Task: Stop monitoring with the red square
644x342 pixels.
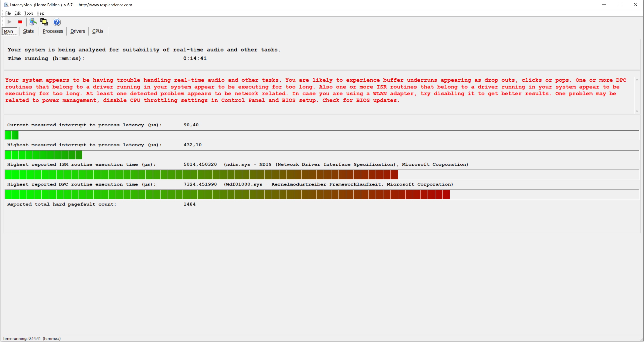Action: point(20,22)
